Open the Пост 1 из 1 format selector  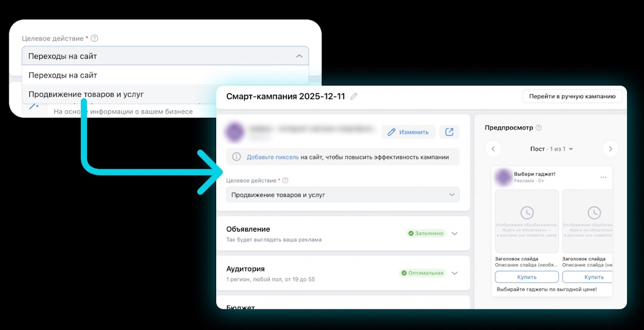point(551,149)
